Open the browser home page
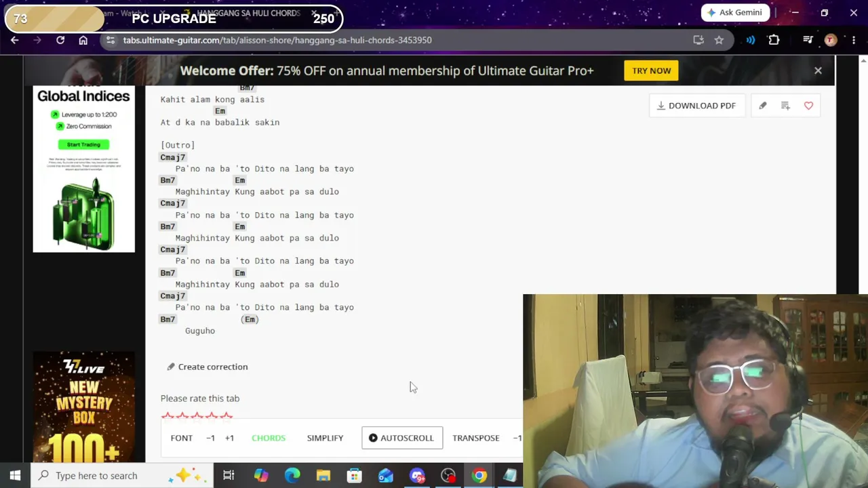Image resolution: width=868 pixels, height=488 pixels. click(83, 40)
